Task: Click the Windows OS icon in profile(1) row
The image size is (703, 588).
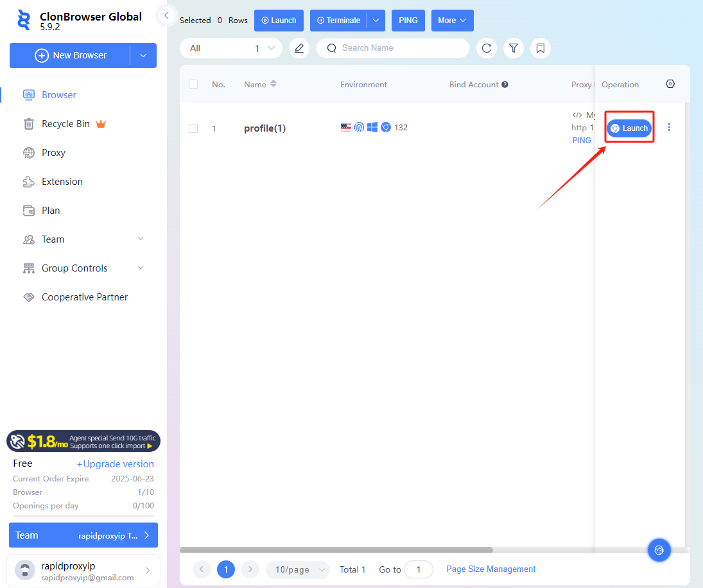Action: 372,127
